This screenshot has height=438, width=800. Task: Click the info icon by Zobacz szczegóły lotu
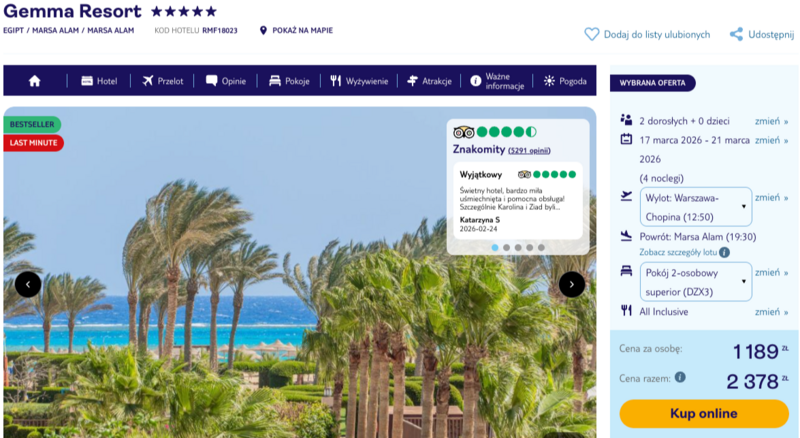tap(724, 252)
